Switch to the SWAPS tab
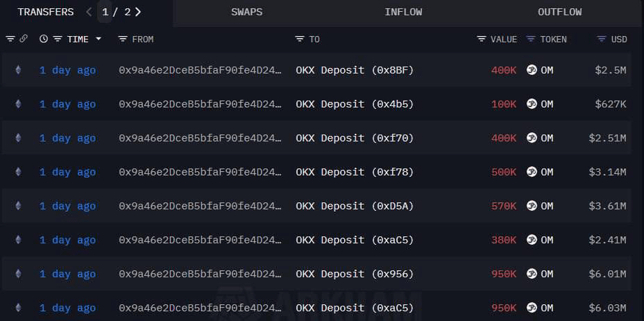 pyautogui.click(x=247, y=12)
